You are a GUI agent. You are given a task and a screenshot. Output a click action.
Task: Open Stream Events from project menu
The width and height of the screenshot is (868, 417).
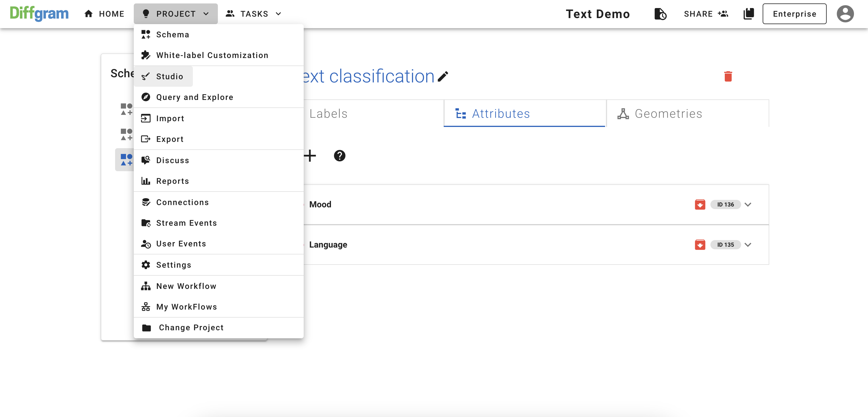pos(187,223)
